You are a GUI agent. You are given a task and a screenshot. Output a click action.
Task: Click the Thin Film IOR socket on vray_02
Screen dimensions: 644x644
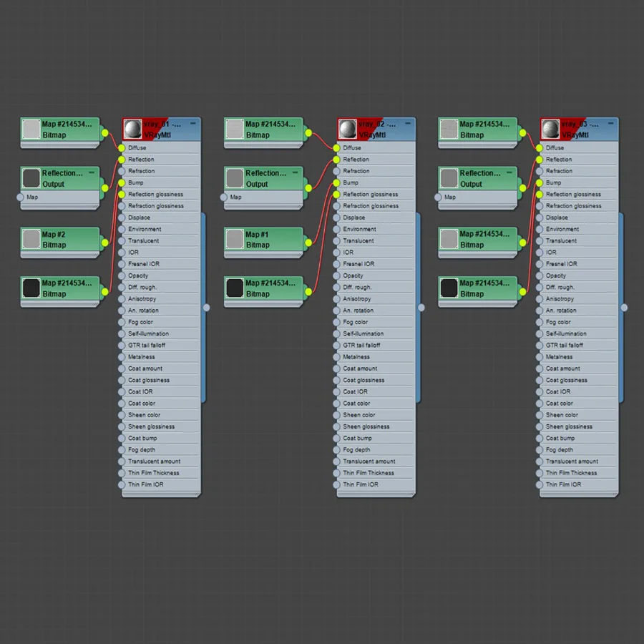click(x=336, y=484)
